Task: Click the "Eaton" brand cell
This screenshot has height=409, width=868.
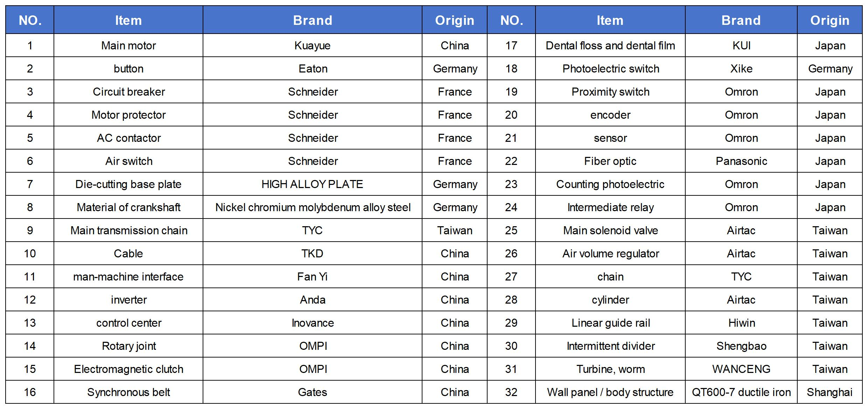Action: [313, 69]
